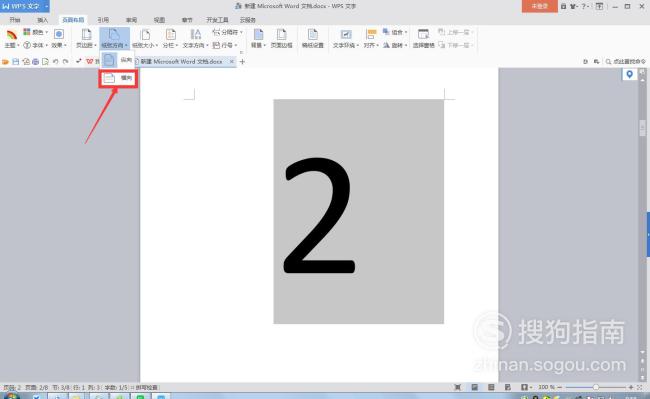Switch to the 插入 tab

point(43,20)
